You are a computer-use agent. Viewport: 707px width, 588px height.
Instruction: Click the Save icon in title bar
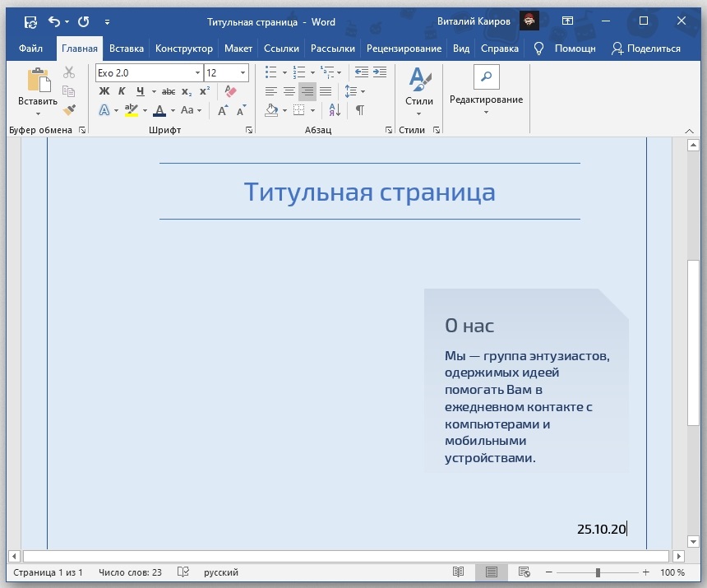(30, 22)
